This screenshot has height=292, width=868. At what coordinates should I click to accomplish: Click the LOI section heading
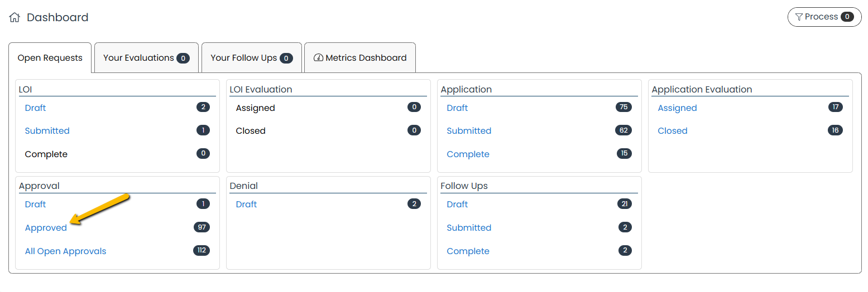pyautogui.click(x=25, y=89)
